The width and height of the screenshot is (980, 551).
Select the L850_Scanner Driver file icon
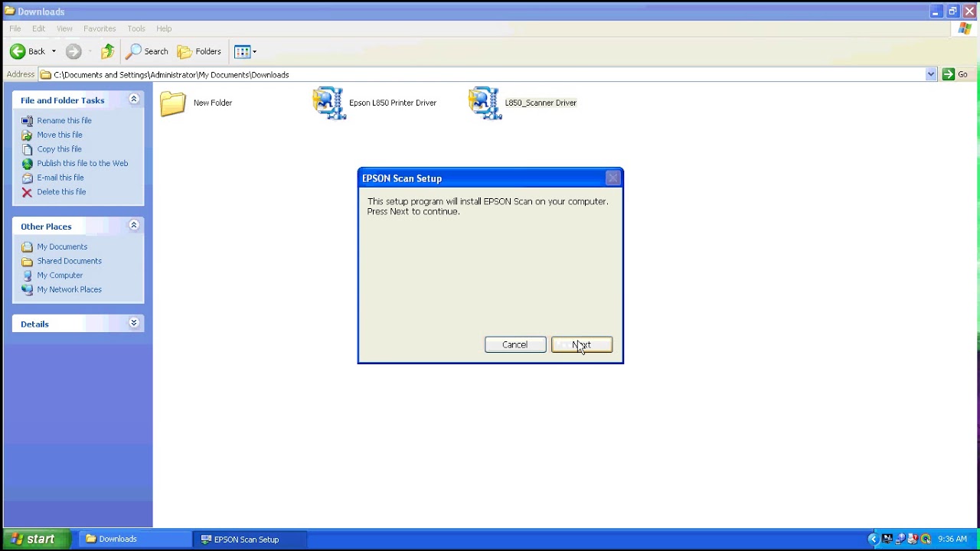coord(485,103)
